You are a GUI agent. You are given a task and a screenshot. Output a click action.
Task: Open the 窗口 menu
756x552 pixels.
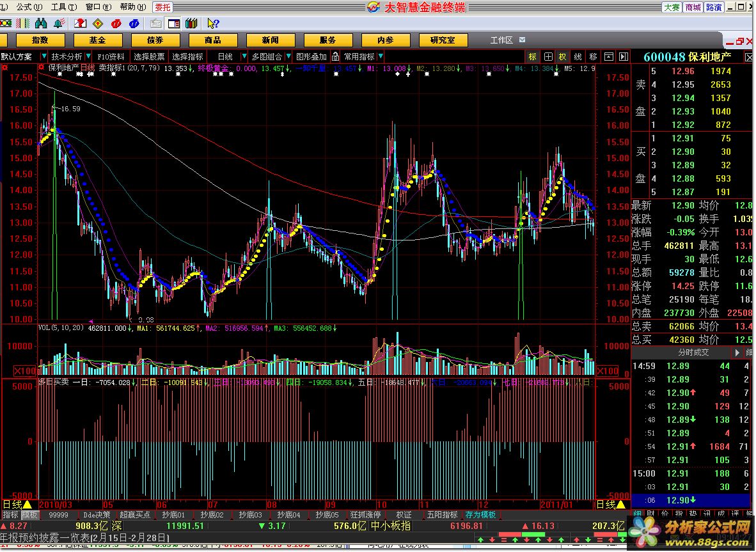[x=98, y=7]
